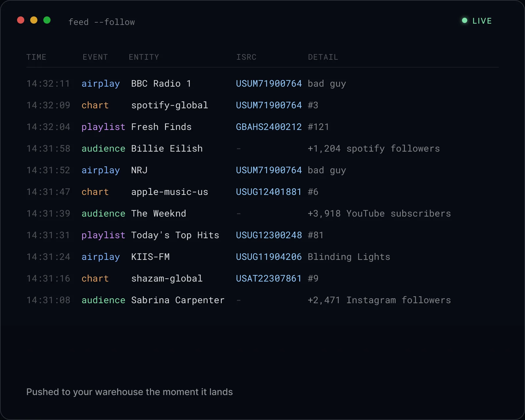
Task: Open ISRC USUG12401881
Action: [x=269, y=192]
